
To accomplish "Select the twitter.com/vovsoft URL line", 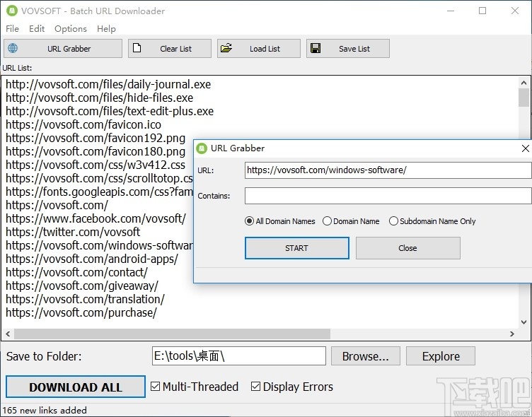I will 73,232.
